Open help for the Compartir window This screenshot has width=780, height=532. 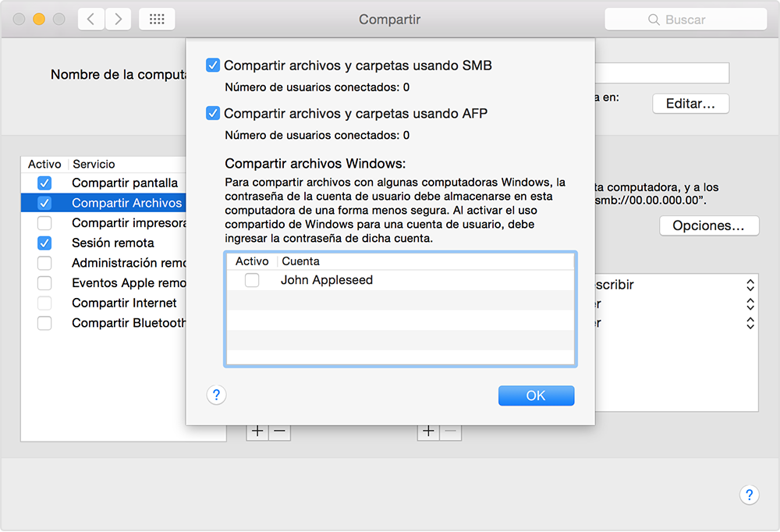[x=749, y=495]
